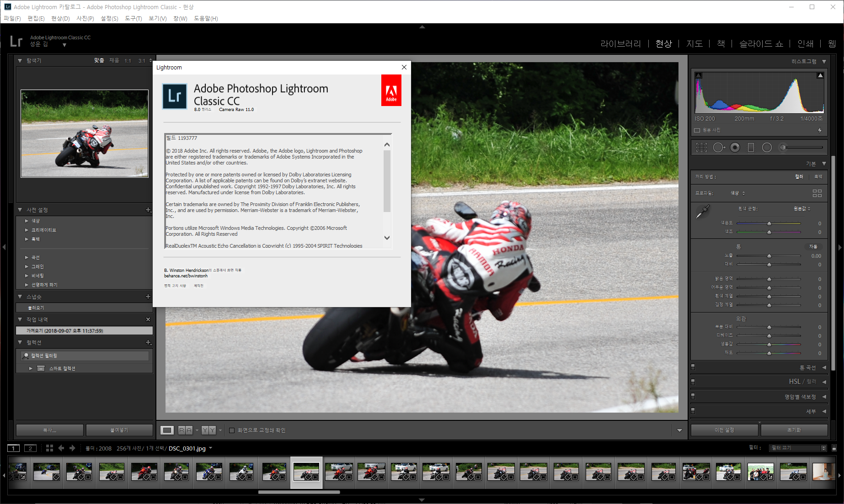Add a new snapshot with plus icon
This screenshot has height=504, width=844.
click(x=148, y=297)
